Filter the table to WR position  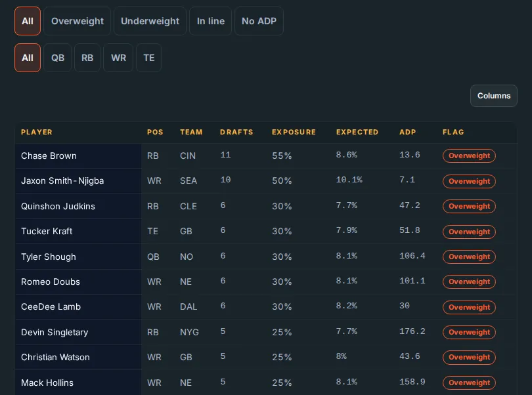tap(118, 58)
